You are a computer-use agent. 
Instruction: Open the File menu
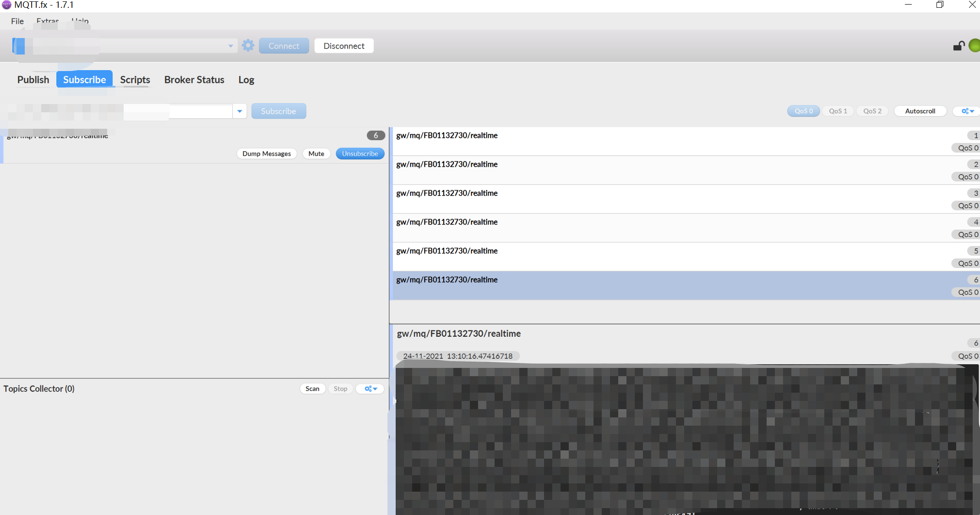(17, 21)
